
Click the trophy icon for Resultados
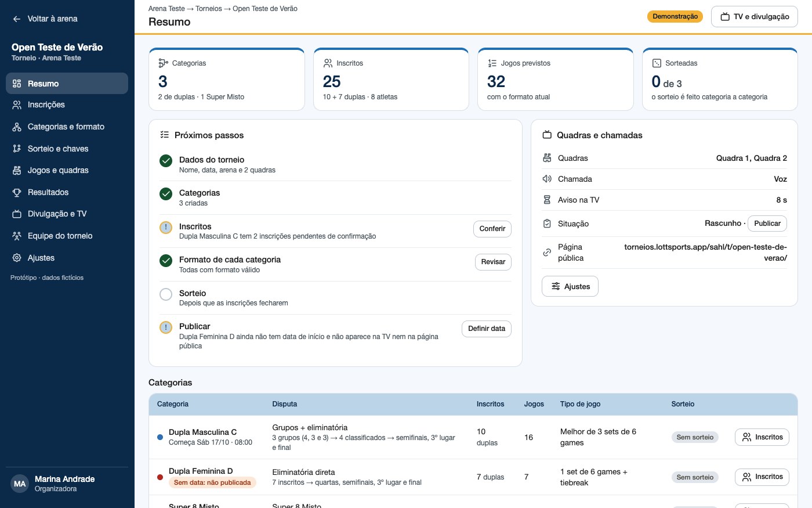[17, 192]
